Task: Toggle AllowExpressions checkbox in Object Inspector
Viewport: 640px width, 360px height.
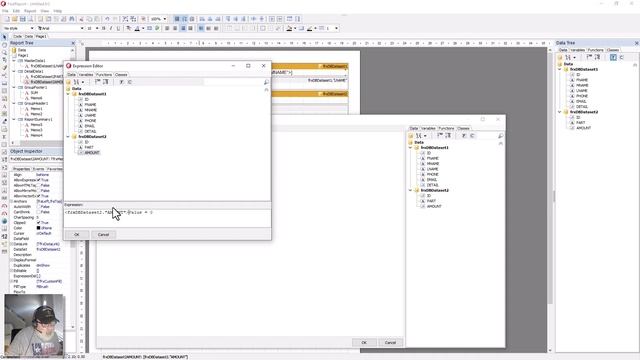Action: coord(38,180)
